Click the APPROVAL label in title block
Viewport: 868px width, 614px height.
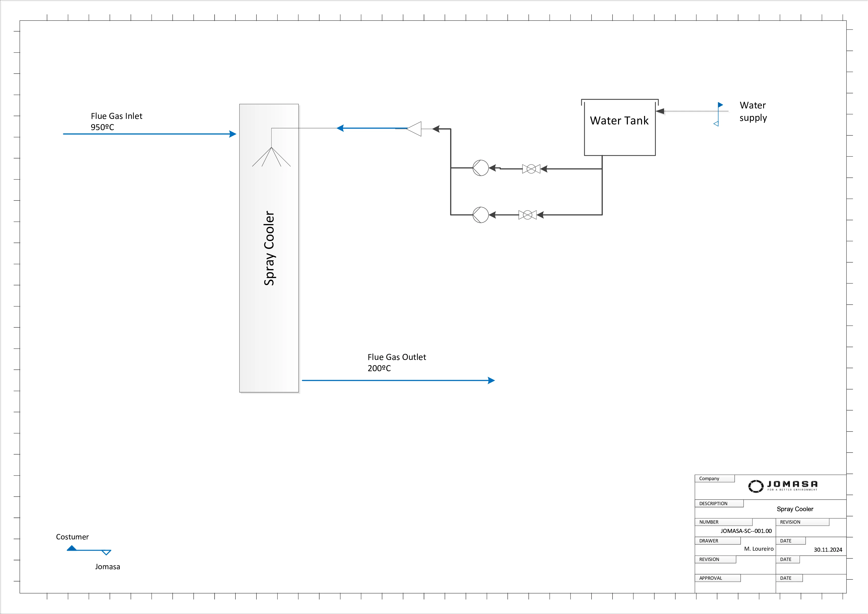711,578
